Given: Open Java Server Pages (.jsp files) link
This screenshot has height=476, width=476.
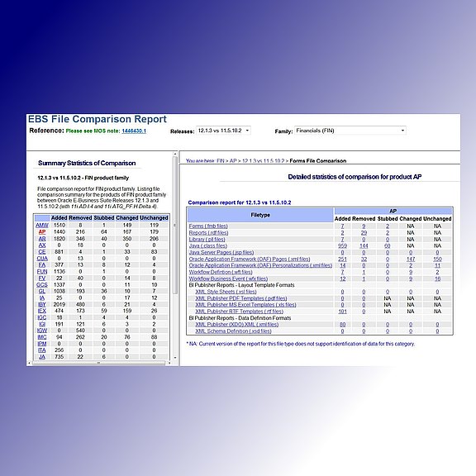Looking at the screenshot, I should coord(221,253).
